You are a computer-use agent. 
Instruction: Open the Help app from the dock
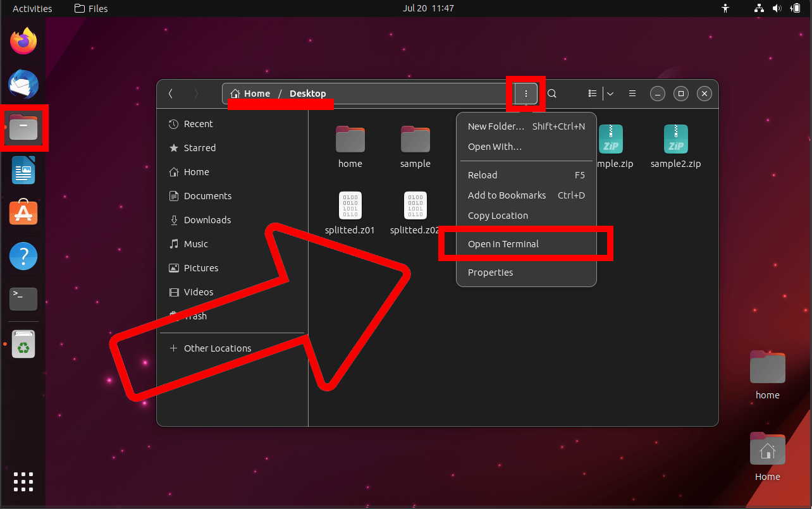coord(23,255)
